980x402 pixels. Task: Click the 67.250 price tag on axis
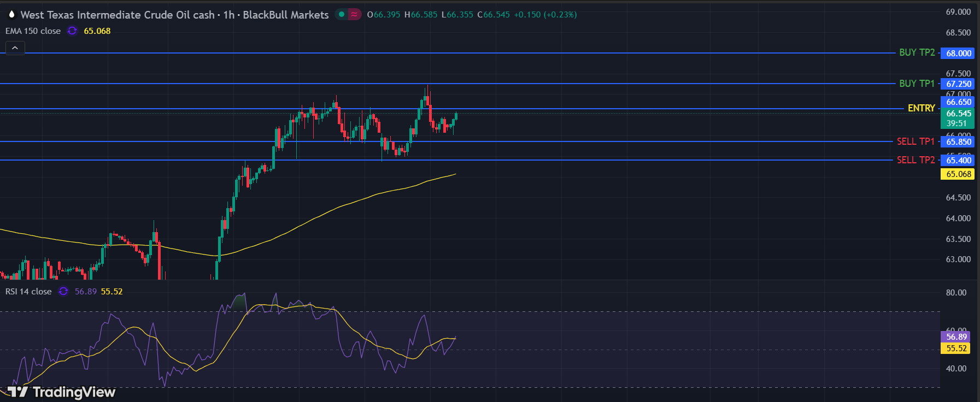(959, 84)
